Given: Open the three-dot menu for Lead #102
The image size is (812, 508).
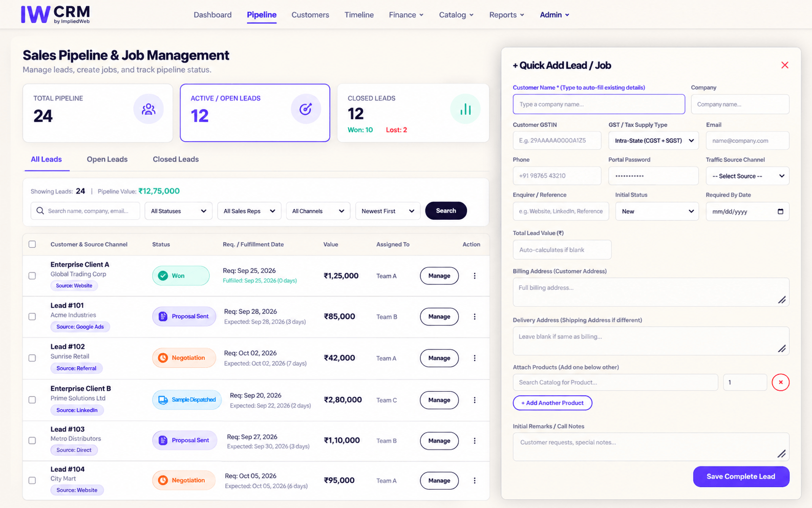Looking at the screenshot, I should (x=475, y=358).
